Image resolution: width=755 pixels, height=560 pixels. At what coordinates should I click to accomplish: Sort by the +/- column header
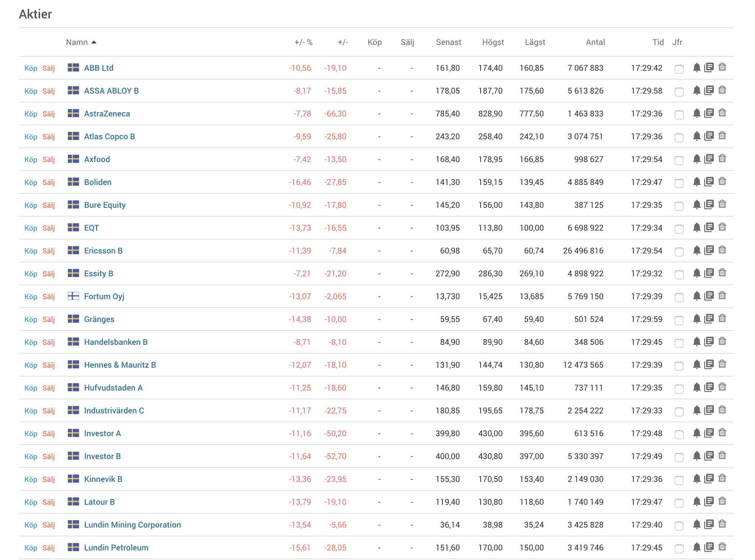343,42
